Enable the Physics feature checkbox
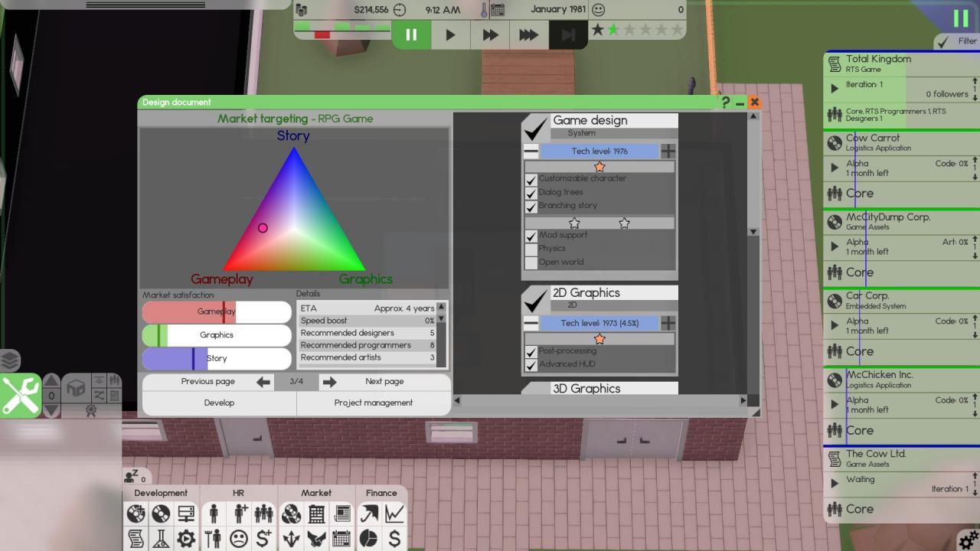The image size is (980, 551). point(531,249)
